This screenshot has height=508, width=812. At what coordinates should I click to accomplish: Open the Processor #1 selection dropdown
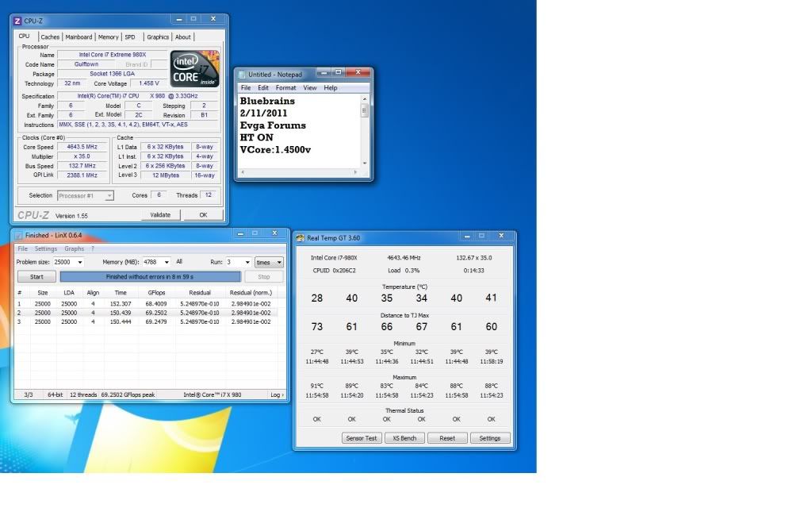point(109,195)
